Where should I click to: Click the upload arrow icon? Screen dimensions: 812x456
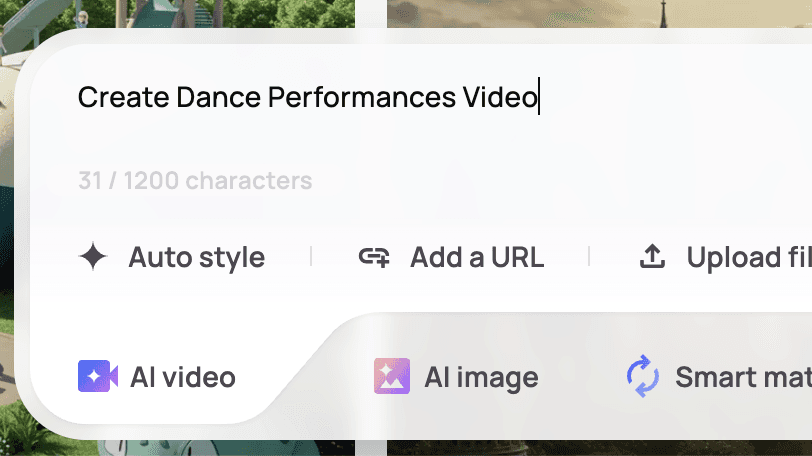point(652,256)
